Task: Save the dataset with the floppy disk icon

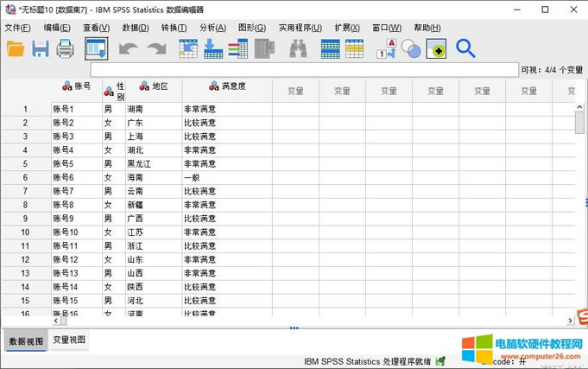Action: coord(41,49)
